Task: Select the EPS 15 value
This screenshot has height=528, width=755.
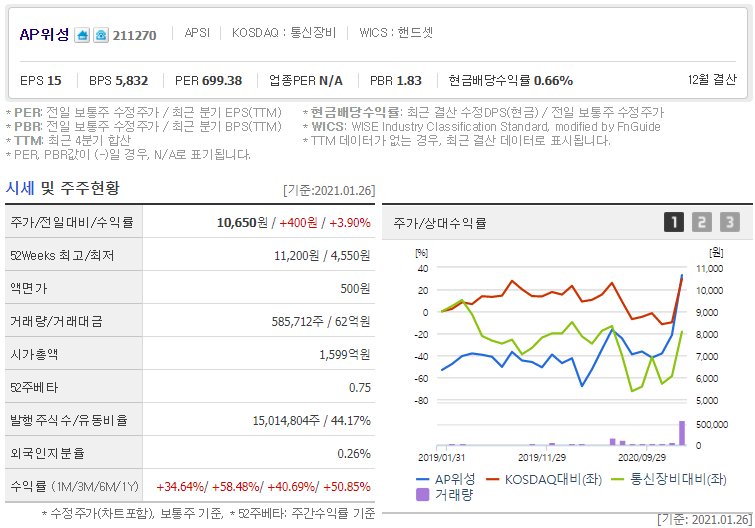Action: tap(41, 80)
